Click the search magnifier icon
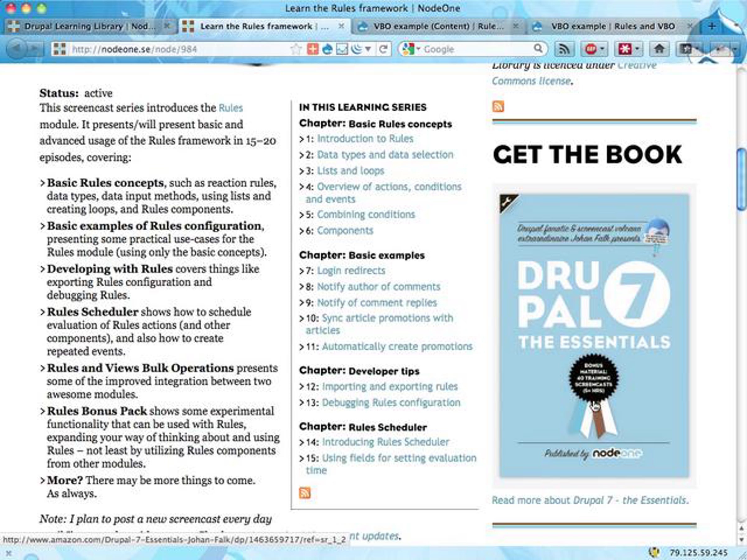The width and height of the screenshot is (747, 560). (x=538, y=49)
